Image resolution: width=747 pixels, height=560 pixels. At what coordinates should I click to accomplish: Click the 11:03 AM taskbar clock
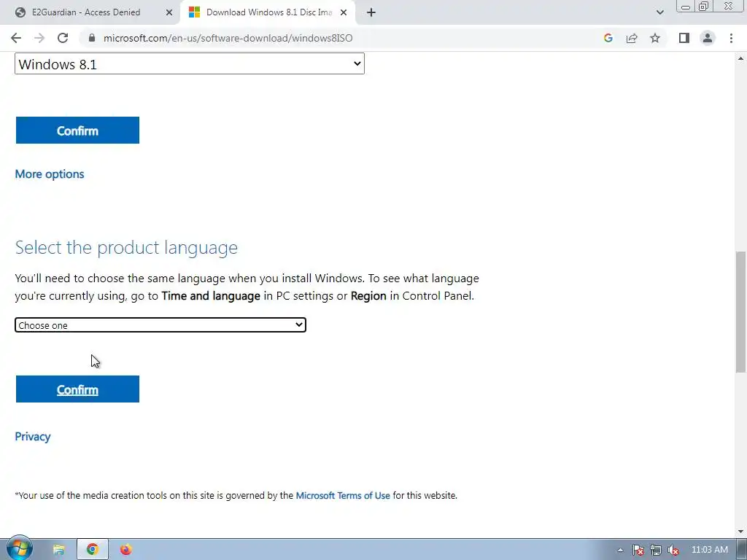point(709,550)
